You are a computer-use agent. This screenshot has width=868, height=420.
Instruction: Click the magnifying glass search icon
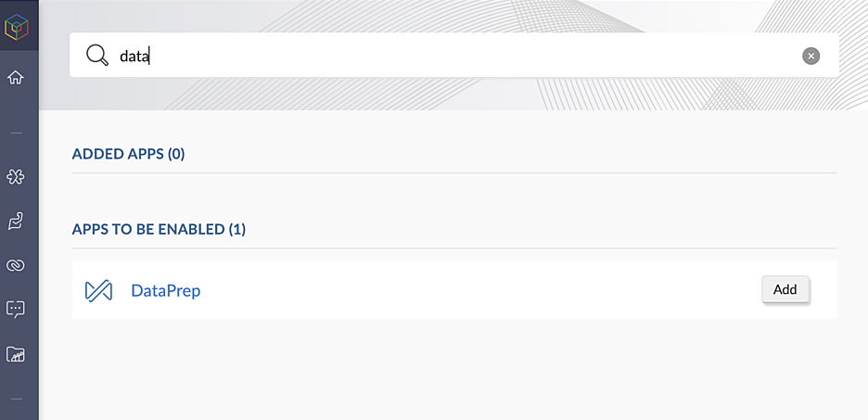click(x=97, y=56)
